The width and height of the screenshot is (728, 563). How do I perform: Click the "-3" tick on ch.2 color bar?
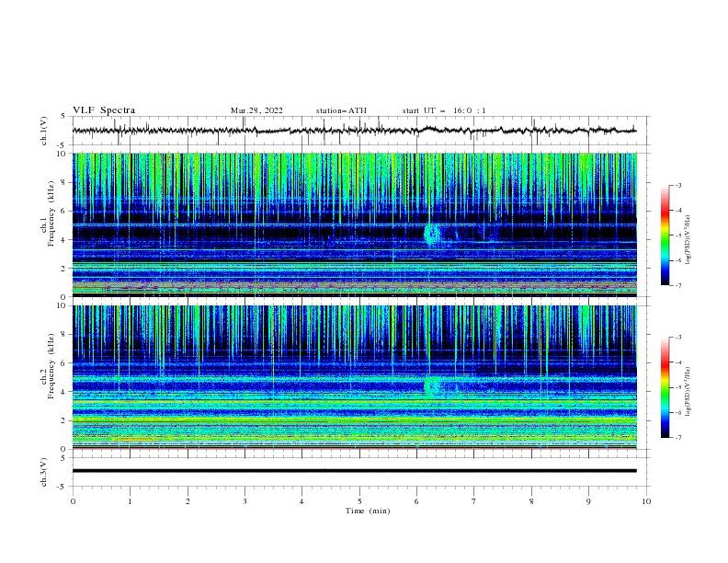click(x=677, y=338)
